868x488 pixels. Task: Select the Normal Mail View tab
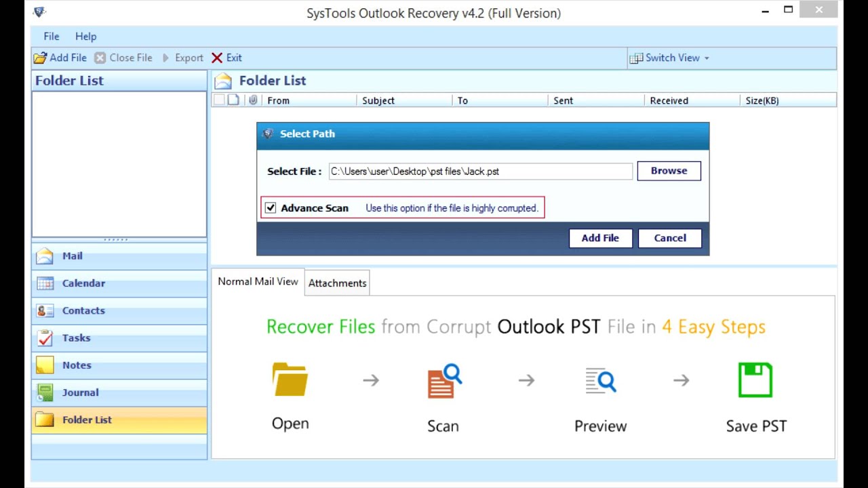click(x=258, y=281)
